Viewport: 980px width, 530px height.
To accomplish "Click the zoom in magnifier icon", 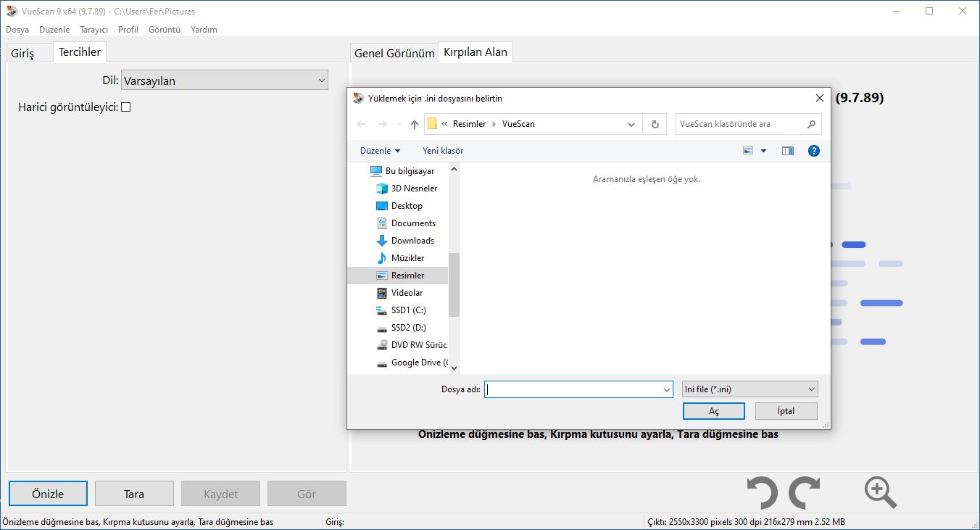I will (880, 493).
